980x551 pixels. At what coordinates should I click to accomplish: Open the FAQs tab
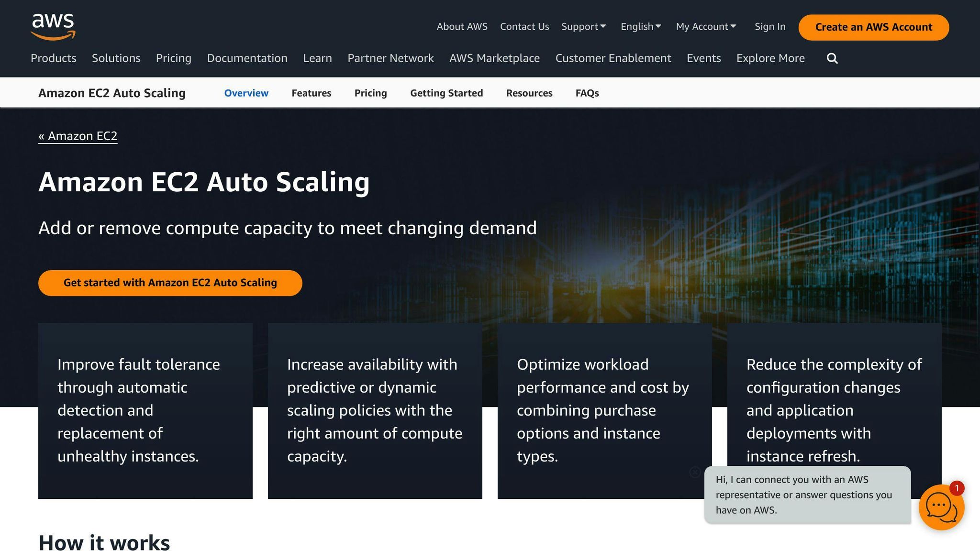[587, 93]
